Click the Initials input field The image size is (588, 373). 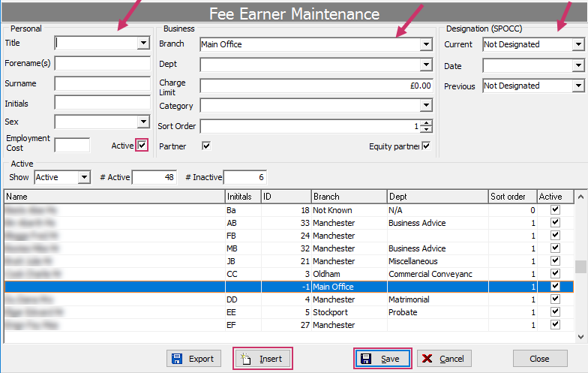(102, 102)
